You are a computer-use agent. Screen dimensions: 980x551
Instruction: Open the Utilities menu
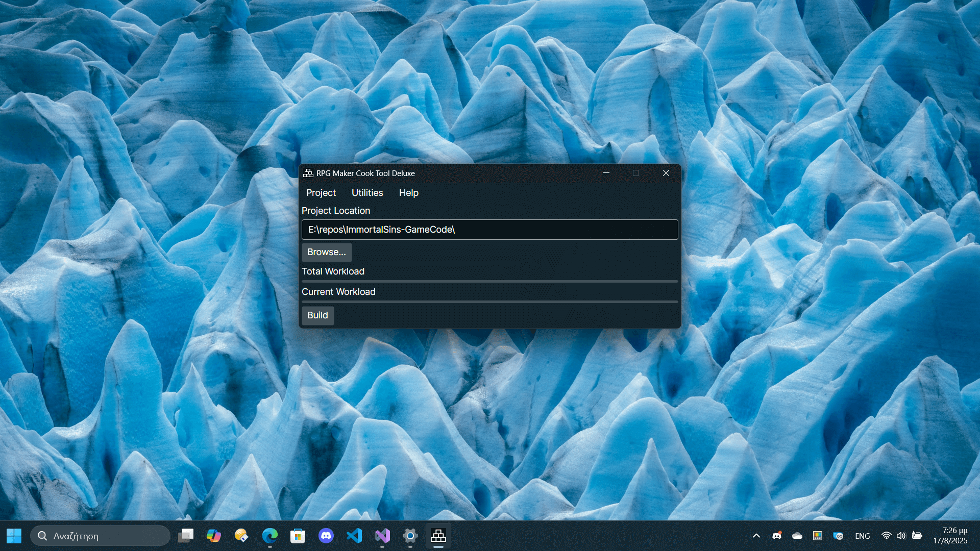pos(367,193)
